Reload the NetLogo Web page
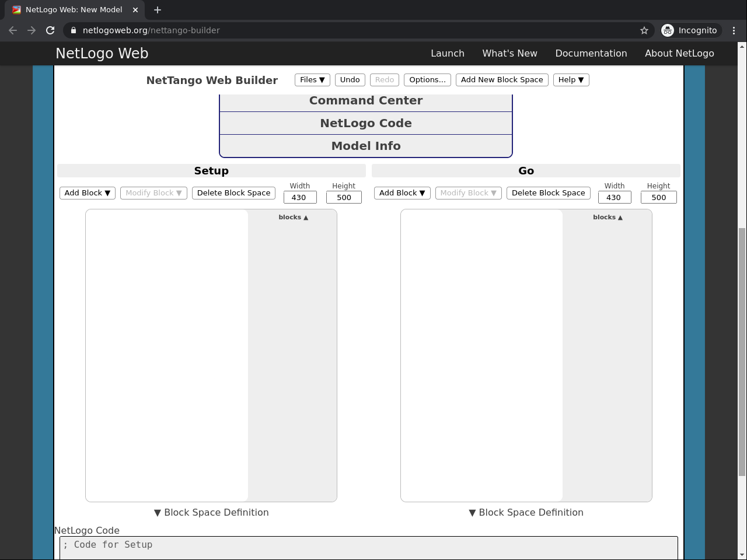The height and width of the screenshot is (560, 747). [x=50, y=30]
